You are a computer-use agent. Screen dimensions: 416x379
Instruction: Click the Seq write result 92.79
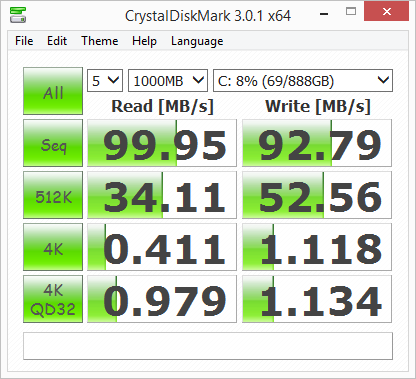(317, 143)
